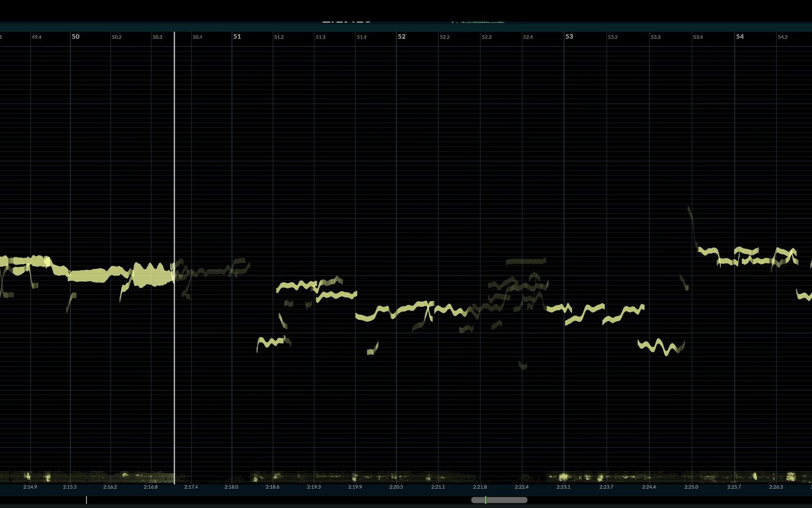Click the 2:17.4 time label
The width and height of the screenshot is (812, 508).
[191, 487]
